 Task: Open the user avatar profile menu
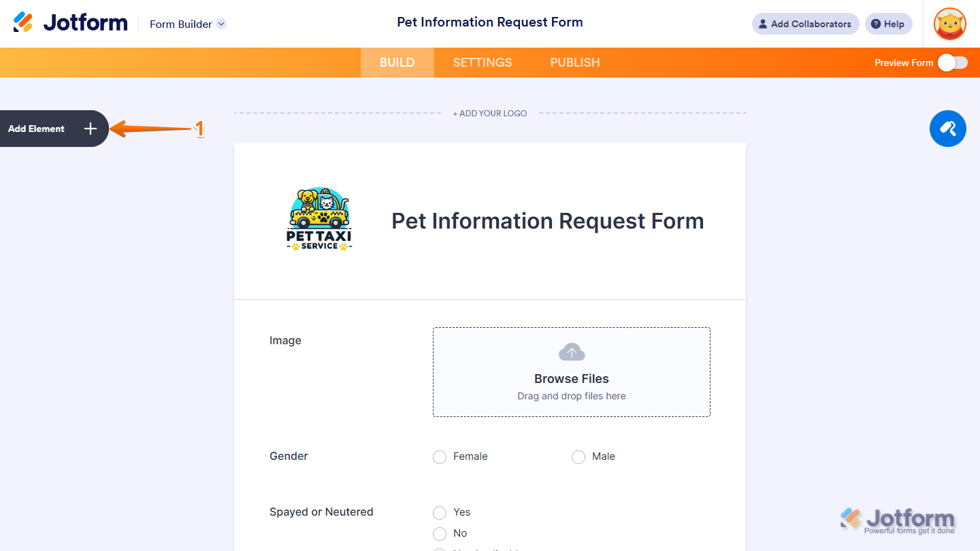point(949,24)
